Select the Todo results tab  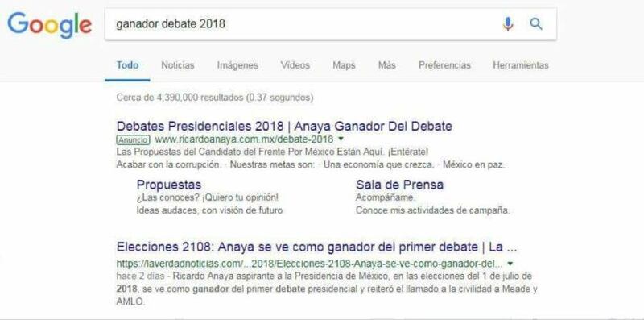tap(127, 65)
